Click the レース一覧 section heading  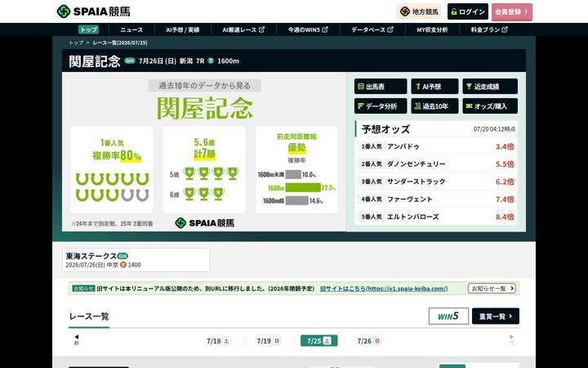coord(89,316)
